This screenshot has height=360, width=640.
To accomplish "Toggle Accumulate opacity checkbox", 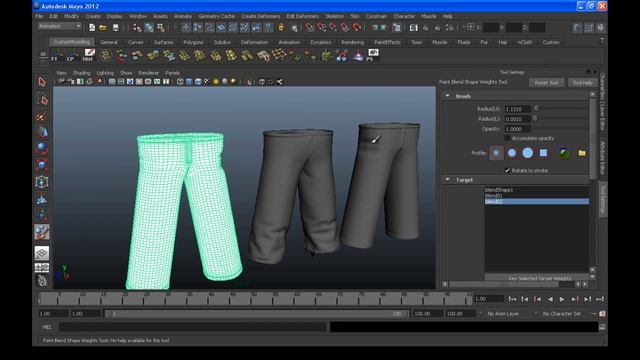I will click(507, 138).
